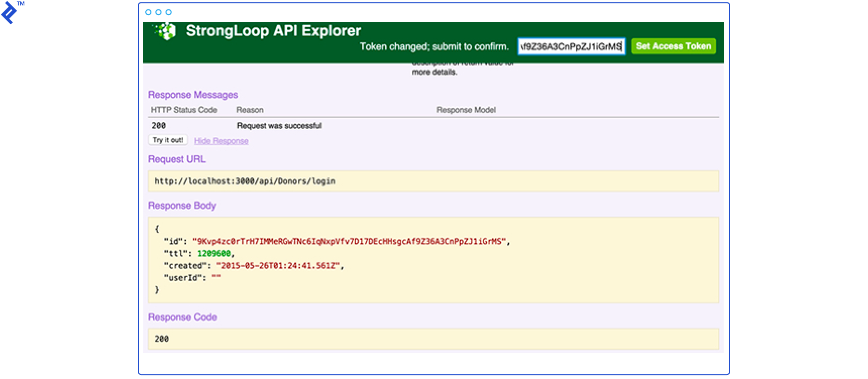Click the Toptal logo in the corner
Image resolution: width=868 pixels, height=379 pixels.
tap(9, 13)
